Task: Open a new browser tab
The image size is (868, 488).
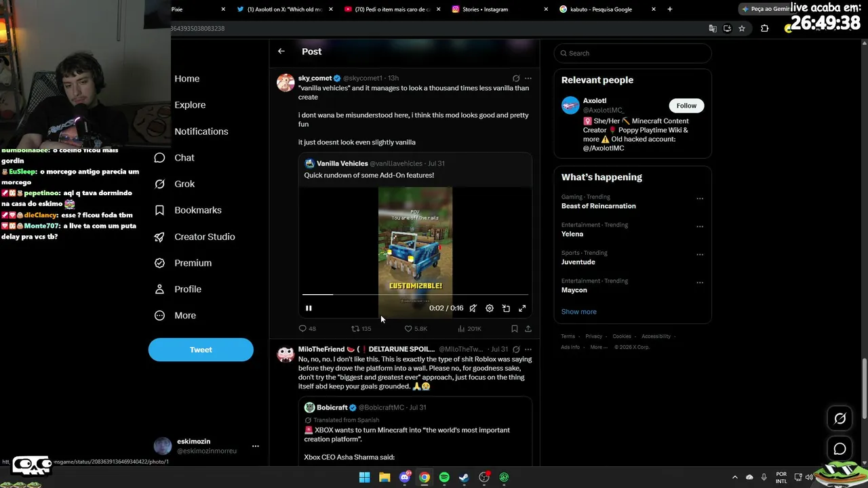Action: pyautogui.click(x=670, y=9)
